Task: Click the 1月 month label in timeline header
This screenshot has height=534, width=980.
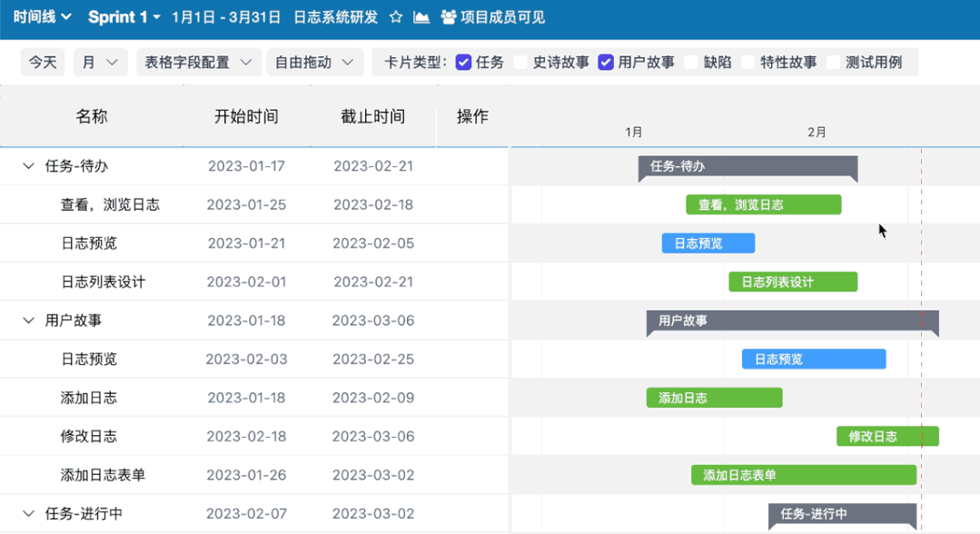Action: [633, 132]
